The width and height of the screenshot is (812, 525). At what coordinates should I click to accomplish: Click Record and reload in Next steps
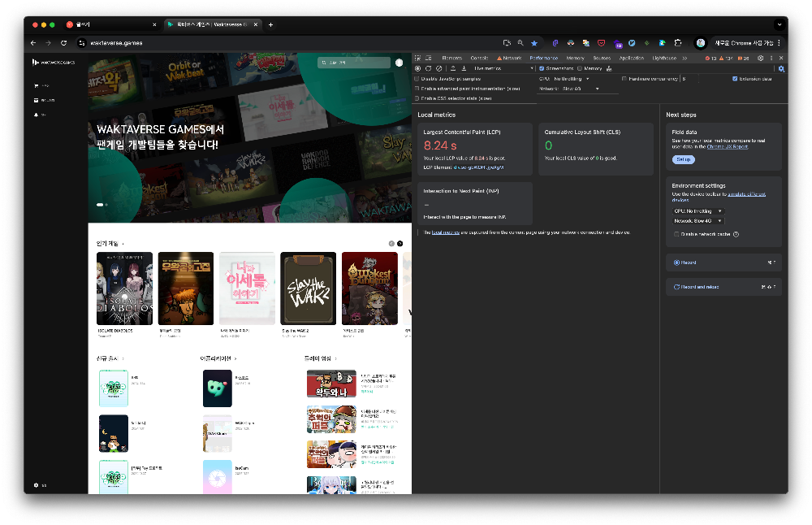(x=723, y=287)
